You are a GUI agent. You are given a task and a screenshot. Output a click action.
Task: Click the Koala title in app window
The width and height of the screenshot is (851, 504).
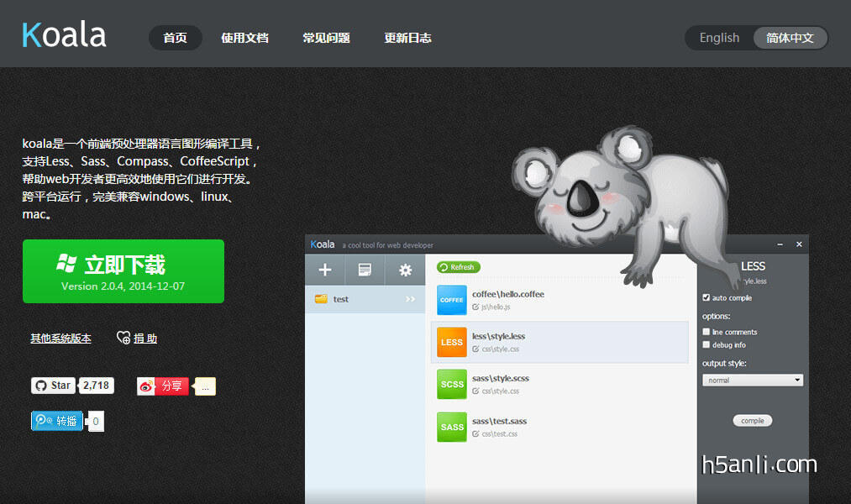pyautogui.click(x=323, y=244)
